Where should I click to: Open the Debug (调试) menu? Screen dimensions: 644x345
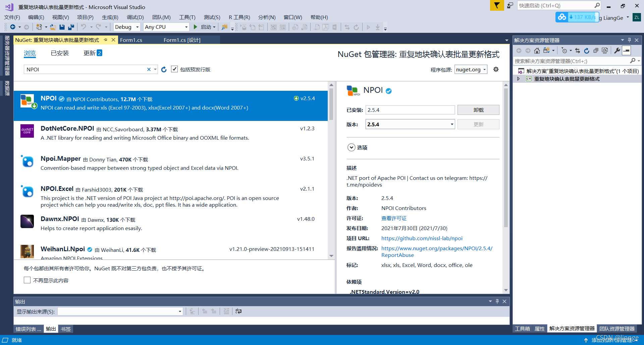[135, 17]
